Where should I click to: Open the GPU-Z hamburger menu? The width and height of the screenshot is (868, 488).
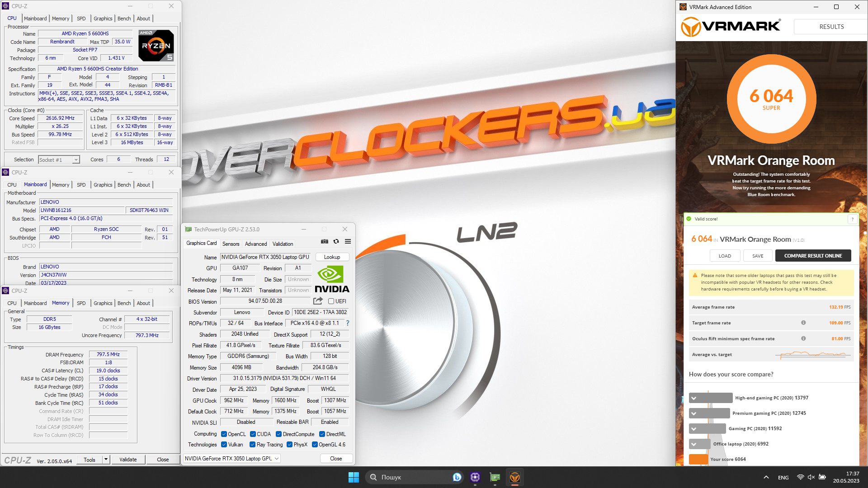click(x=348, y=241)
